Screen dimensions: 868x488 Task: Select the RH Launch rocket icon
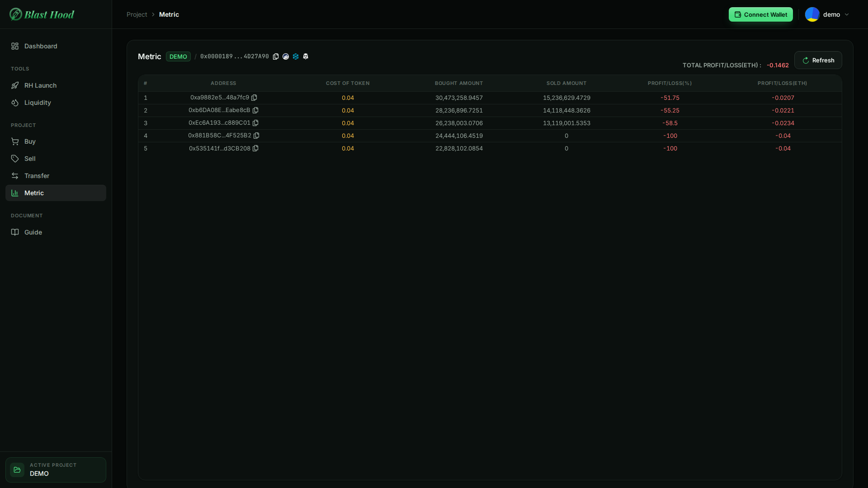tap(15, 85)
